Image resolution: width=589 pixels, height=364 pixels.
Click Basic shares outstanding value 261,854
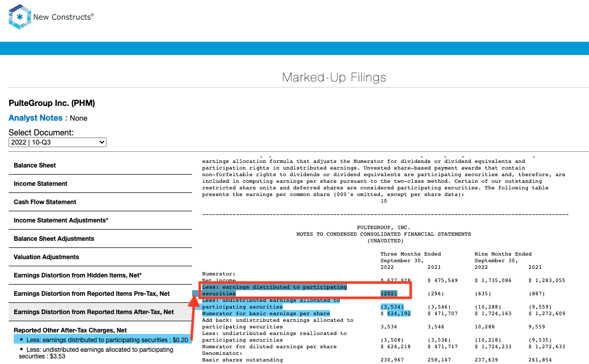pos(540,359)
